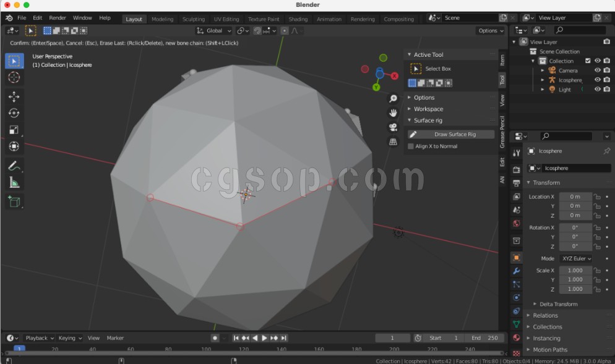This screenshot has height=364, width=615.
Task: Disable Camera in renders icon
Action: click(607, 70)
